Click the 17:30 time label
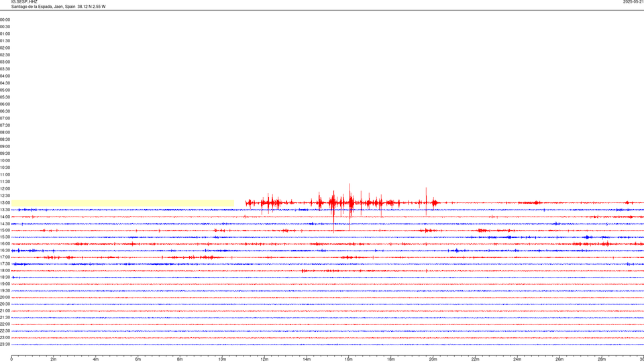The height and width of the screenshot is (362, 644). tap(5, 264)
